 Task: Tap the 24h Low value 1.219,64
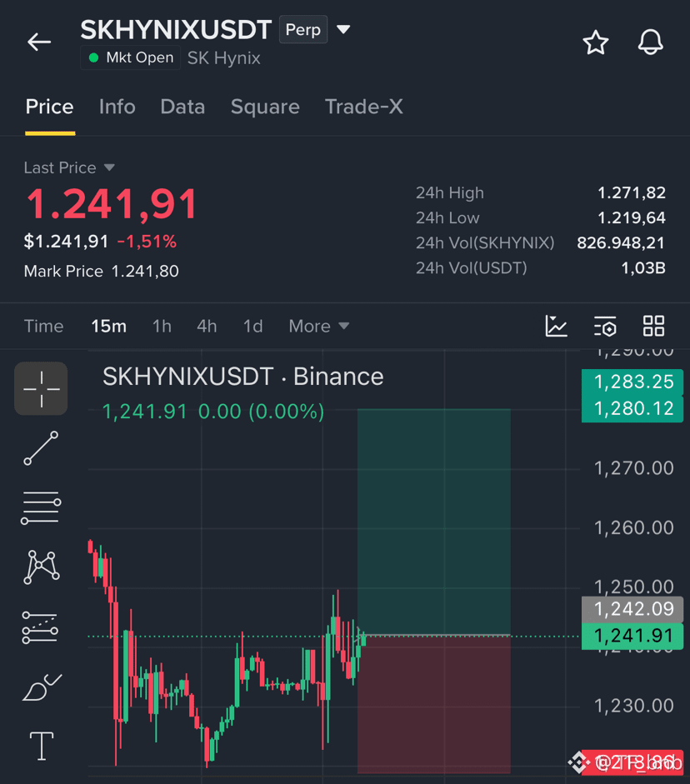coord(632,217)
